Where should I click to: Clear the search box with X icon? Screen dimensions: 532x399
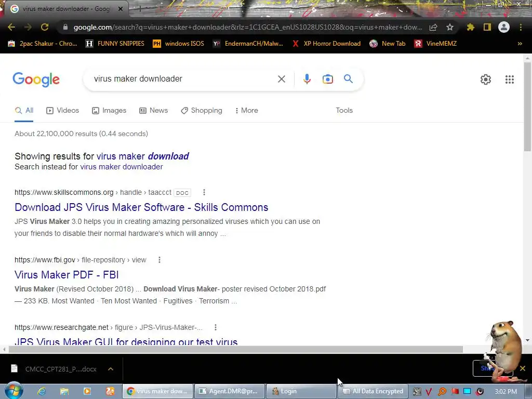(x=281, y=79)
